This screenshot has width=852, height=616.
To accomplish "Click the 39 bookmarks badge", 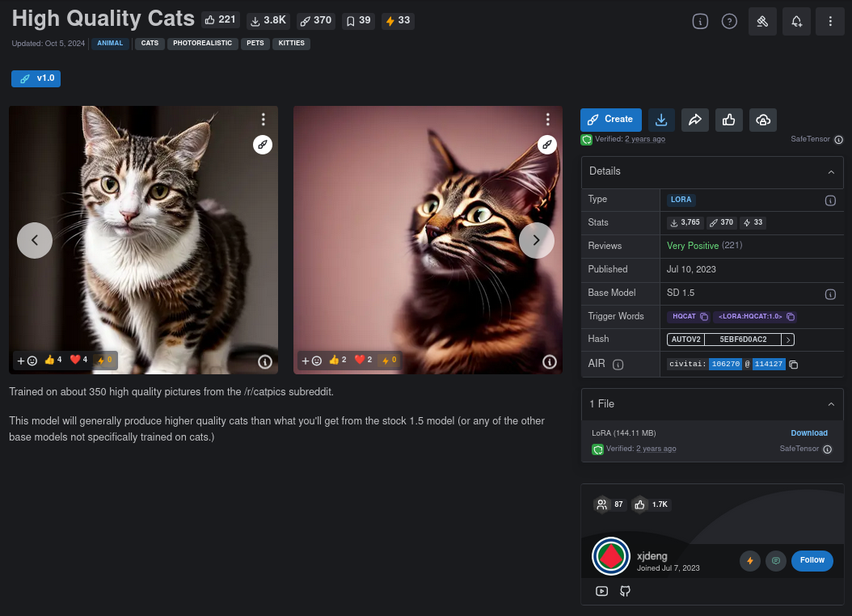I will 359,21.
